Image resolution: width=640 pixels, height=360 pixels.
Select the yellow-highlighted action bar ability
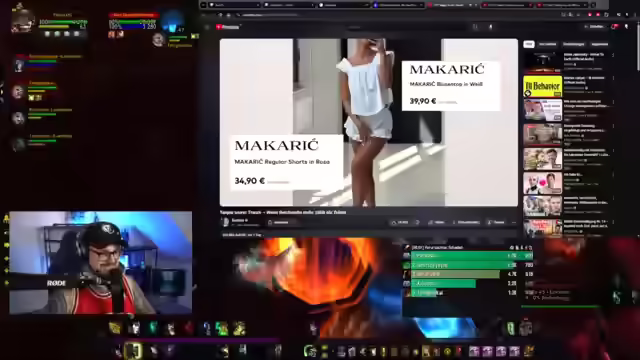click(133, 351)
